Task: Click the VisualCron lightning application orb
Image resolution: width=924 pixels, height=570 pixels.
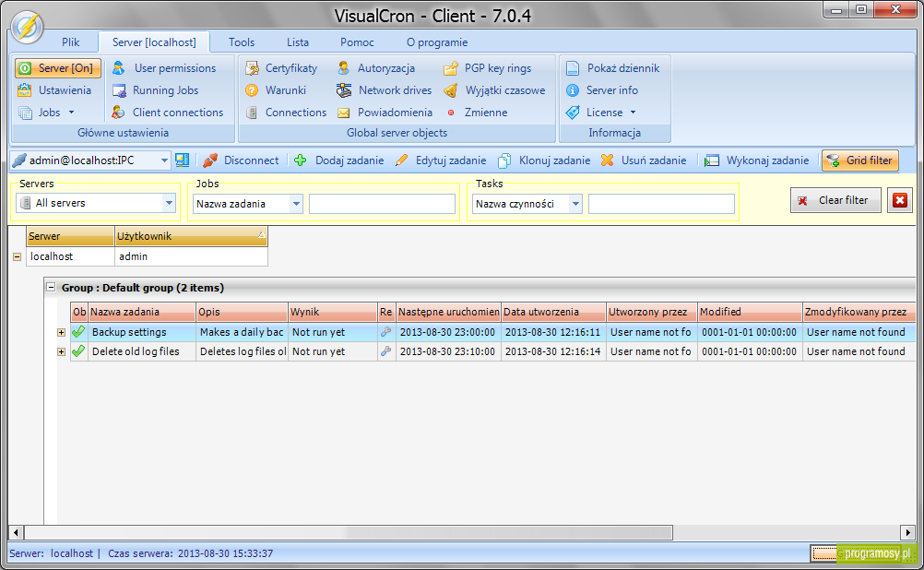Action: 27,27
